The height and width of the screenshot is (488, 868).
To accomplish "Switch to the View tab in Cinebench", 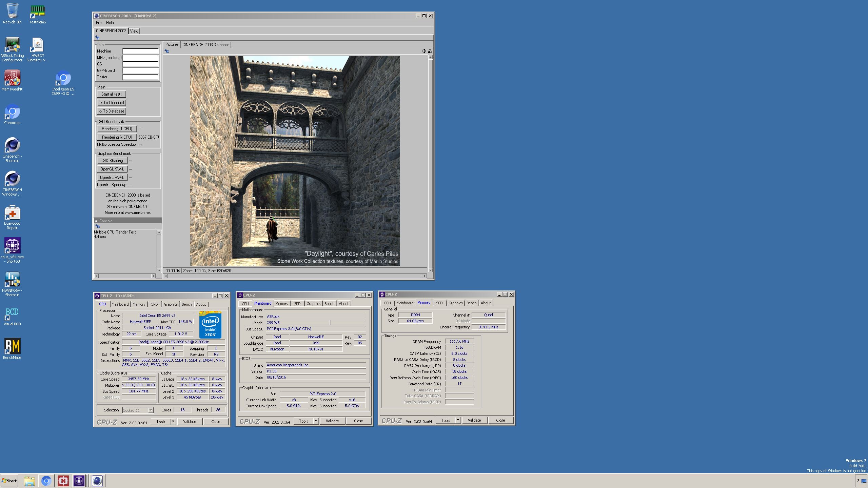I will (x=134, y=31).
